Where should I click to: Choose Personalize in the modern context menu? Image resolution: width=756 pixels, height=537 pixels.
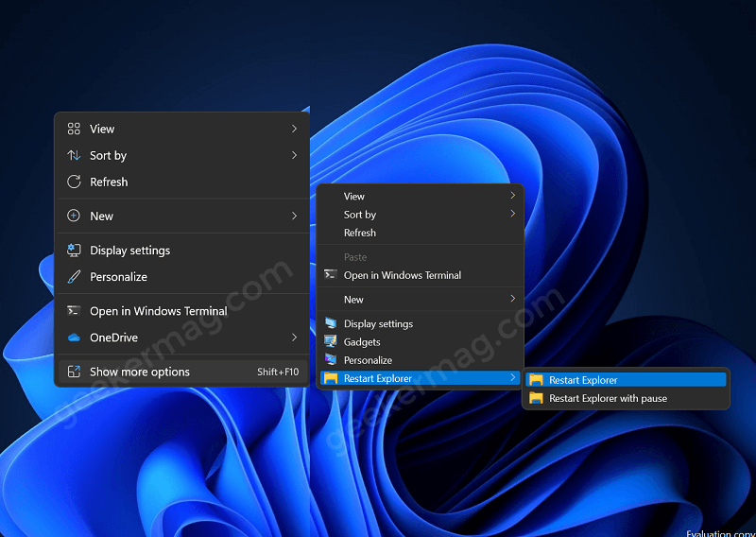(181, 277)
